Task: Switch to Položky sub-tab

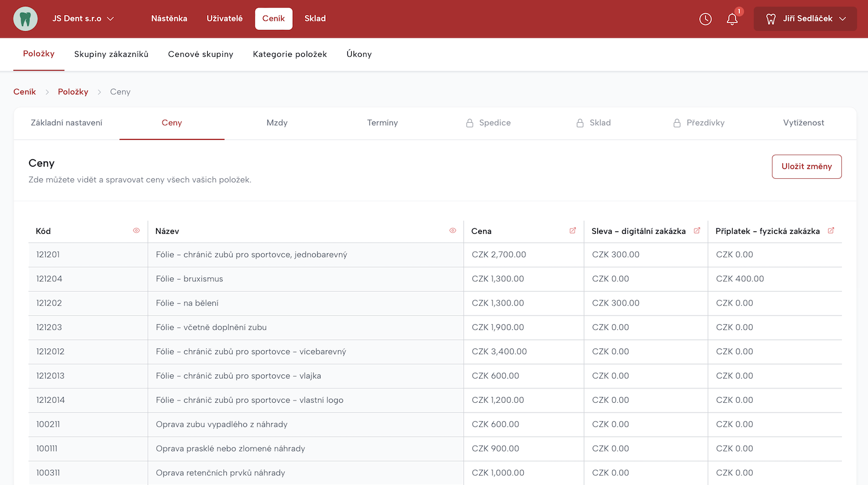Action: (39, 54)
